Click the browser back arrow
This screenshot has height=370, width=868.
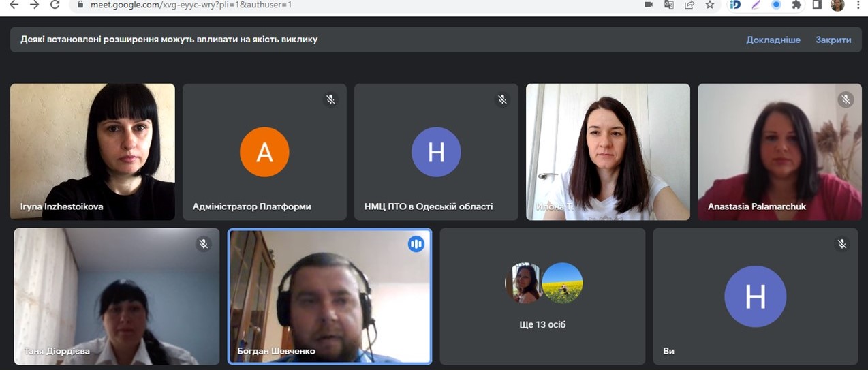[14, 5]
